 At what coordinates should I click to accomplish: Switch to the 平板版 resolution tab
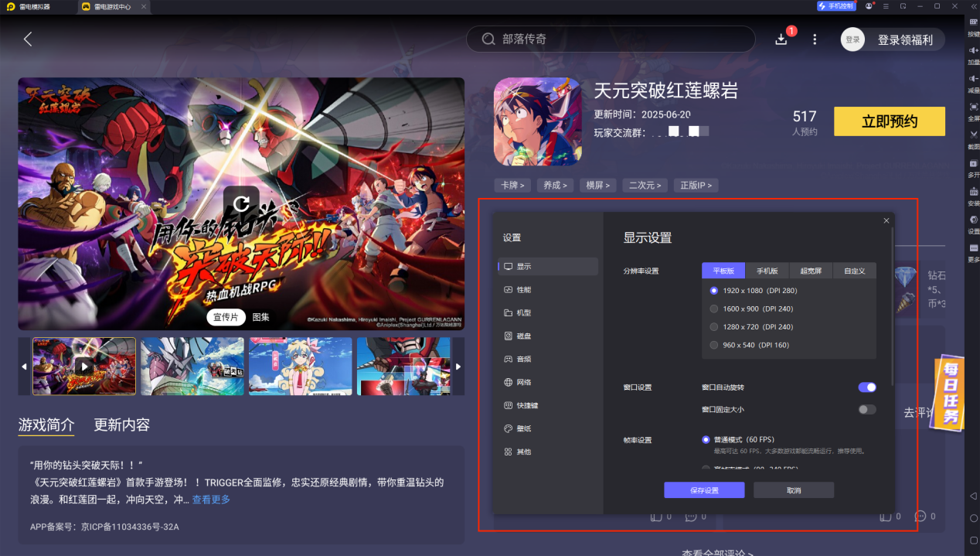coord(723,271)
